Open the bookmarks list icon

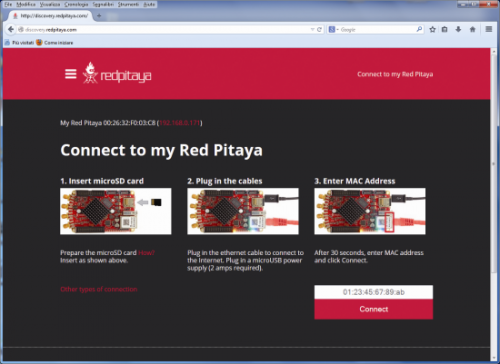(445, 29)
